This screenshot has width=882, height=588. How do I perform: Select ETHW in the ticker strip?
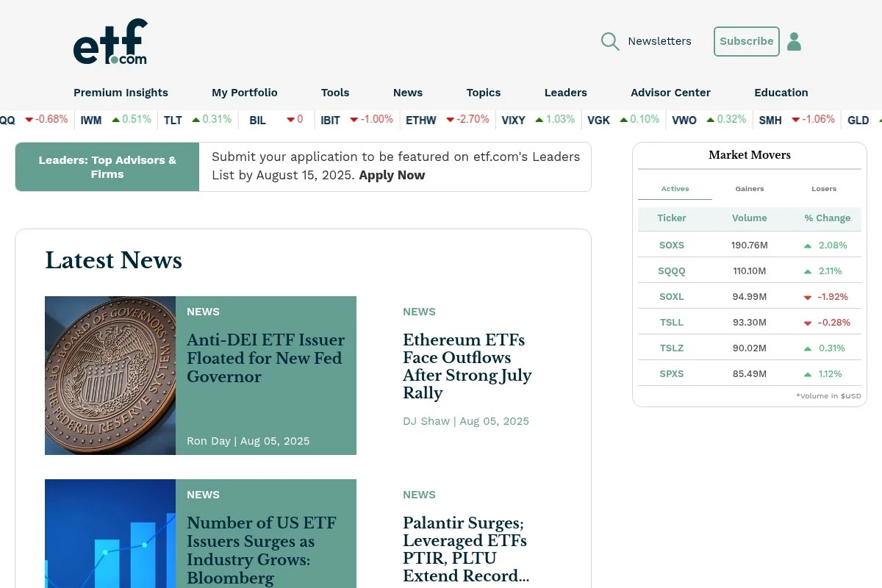click(x=421, y=120)
